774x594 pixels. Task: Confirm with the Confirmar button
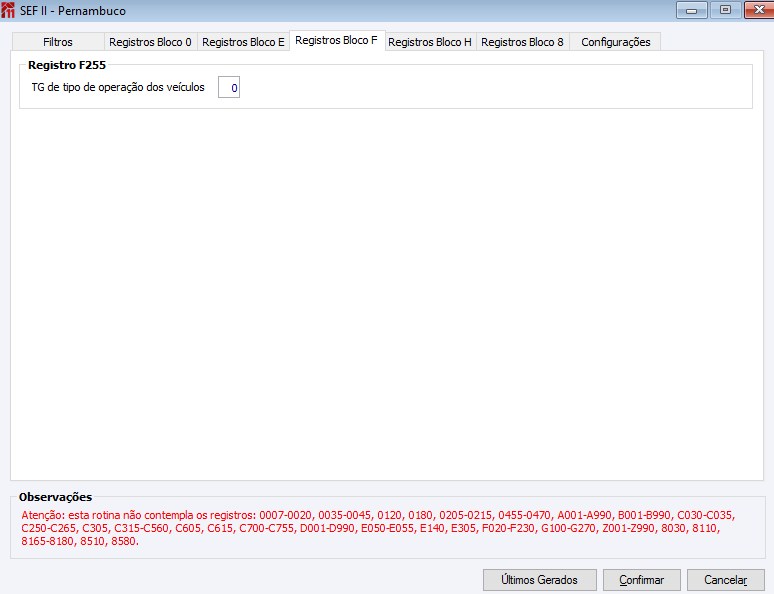point(642,580)
